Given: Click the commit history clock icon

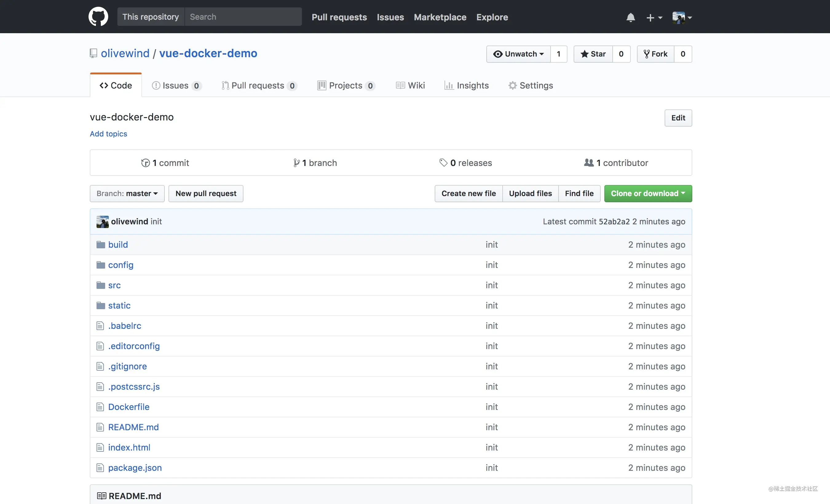Looking at the screenshot, I should coord(145,163).
